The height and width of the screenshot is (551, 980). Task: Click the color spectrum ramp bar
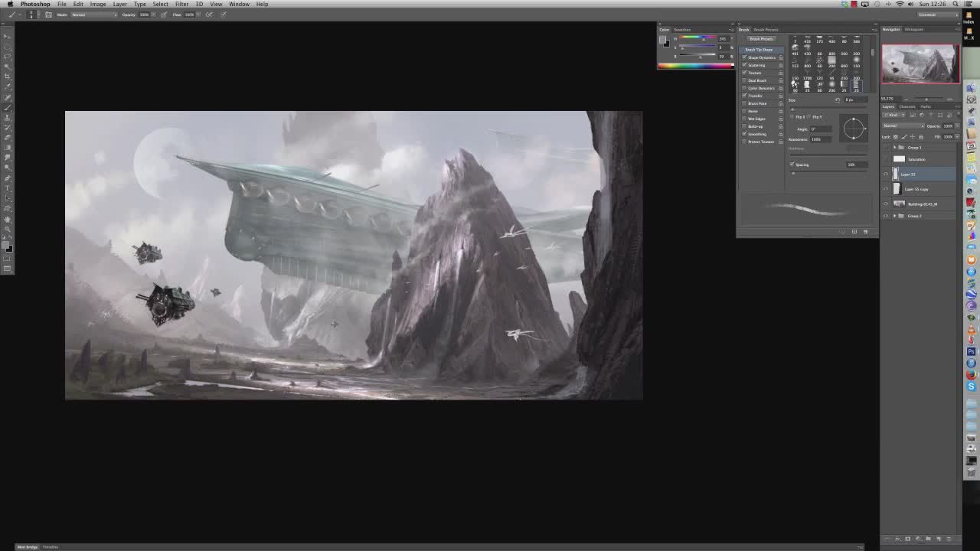coord(695,66)
